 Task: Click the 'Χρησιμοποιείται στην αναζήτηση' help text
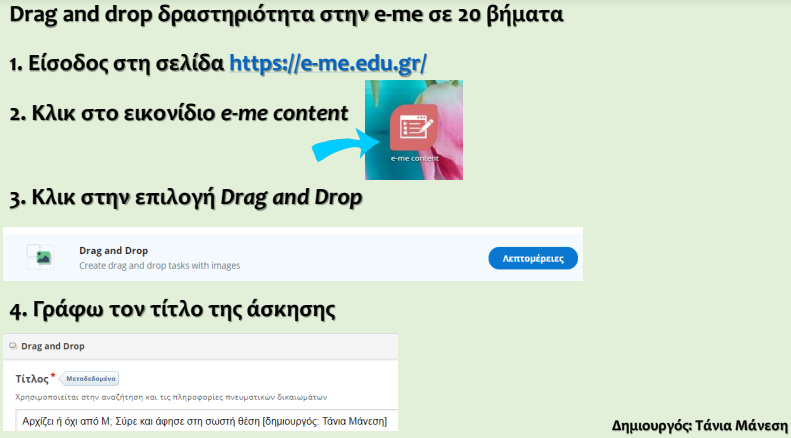click(171, 397)
